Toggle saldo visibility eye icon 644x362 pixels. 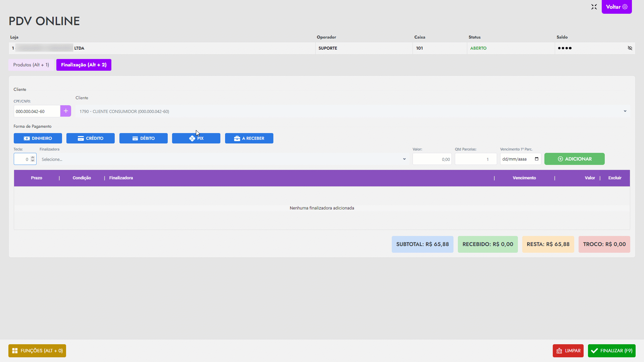pyautogui.click(x=630, y=48)
